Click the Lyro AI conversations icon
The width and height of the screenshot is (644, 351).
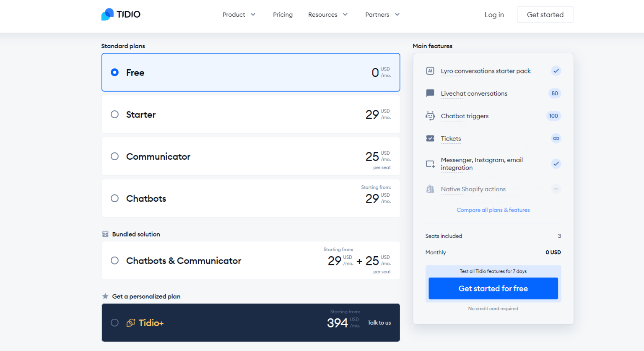coord(430,70)
